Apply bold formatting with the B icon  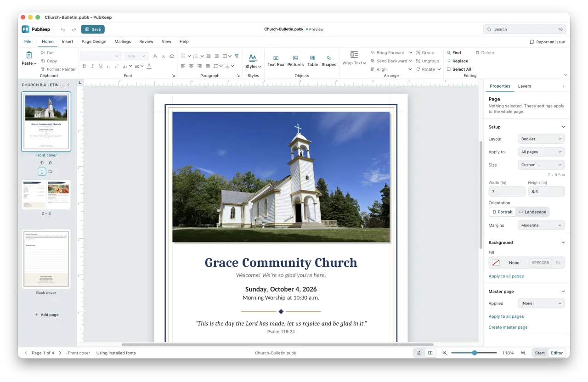click(84, 66)
